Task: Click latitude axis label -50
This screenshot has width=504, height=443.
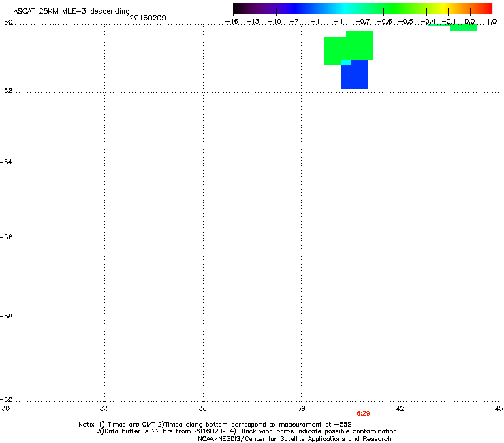Action: (6, 22)
